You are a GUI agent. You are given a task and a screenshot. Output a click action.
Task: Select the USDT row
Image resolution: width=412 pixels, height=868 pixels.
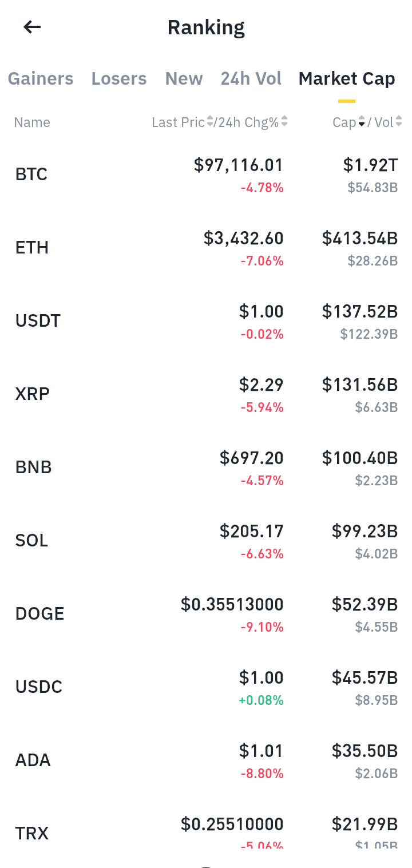coord(206,320)
